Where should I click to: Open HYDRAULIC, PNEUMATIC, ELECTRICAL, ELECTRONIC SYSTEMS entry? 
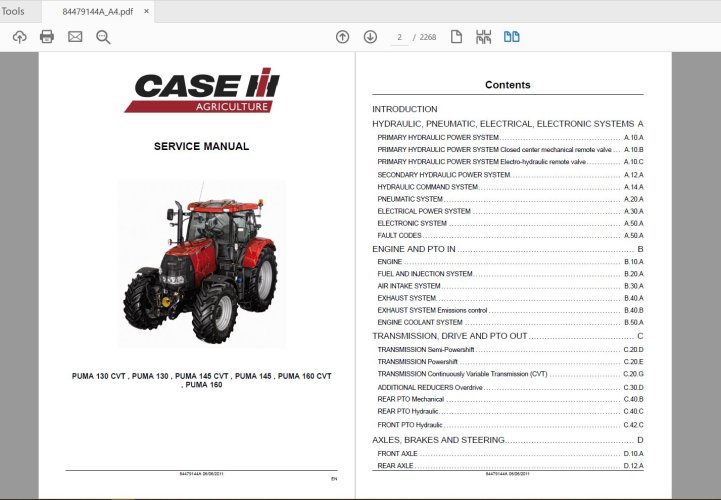[508, 124]
